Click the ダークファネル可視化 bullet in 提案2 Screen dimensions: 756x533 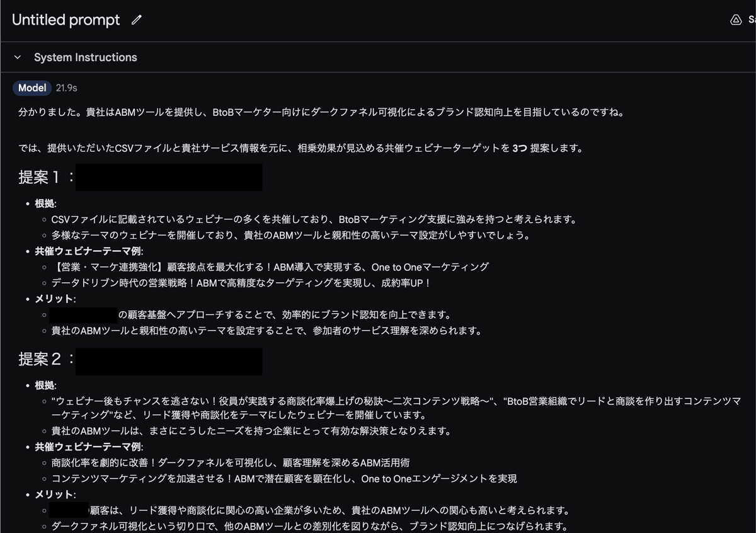coord(283,526)
